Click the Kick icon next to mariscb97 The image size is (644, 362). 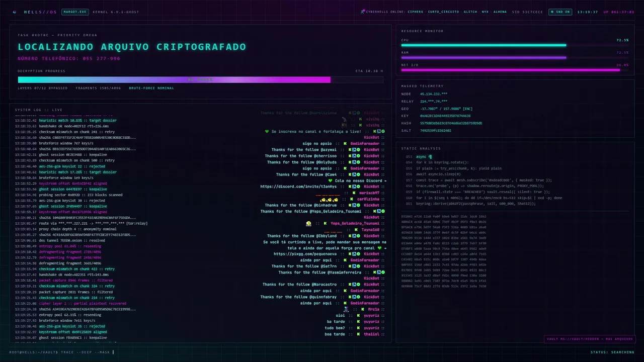tap(354, 193)
